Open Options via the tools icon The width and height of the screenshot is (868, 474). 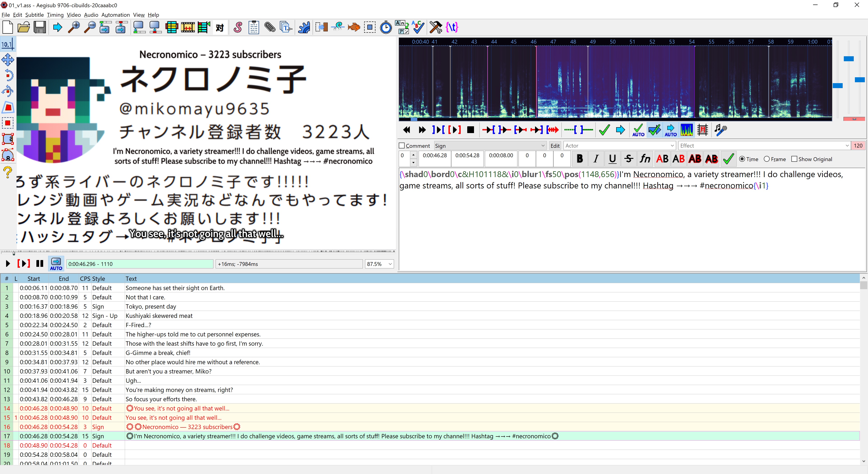436,27
